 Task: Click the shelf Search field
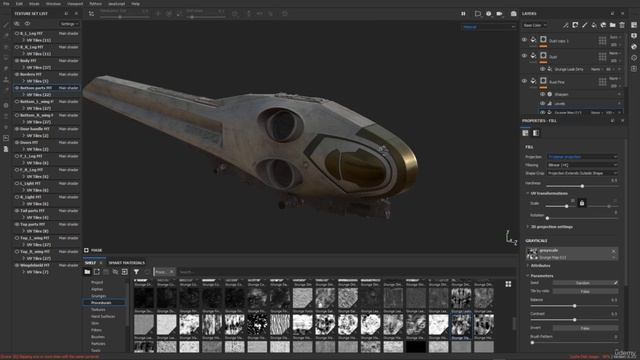(x=343, y=272)
